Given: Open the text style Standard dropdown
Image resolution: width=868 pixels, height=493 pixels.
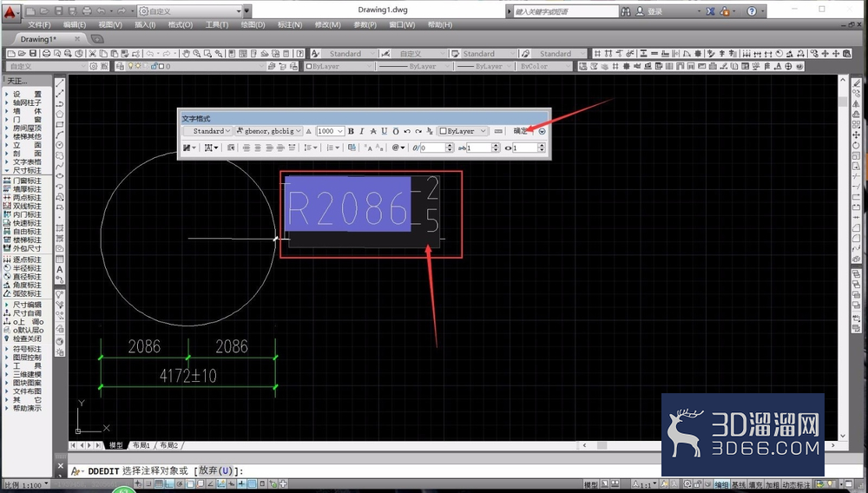Looking at the screenshot, I should click(x=207, y=131).
